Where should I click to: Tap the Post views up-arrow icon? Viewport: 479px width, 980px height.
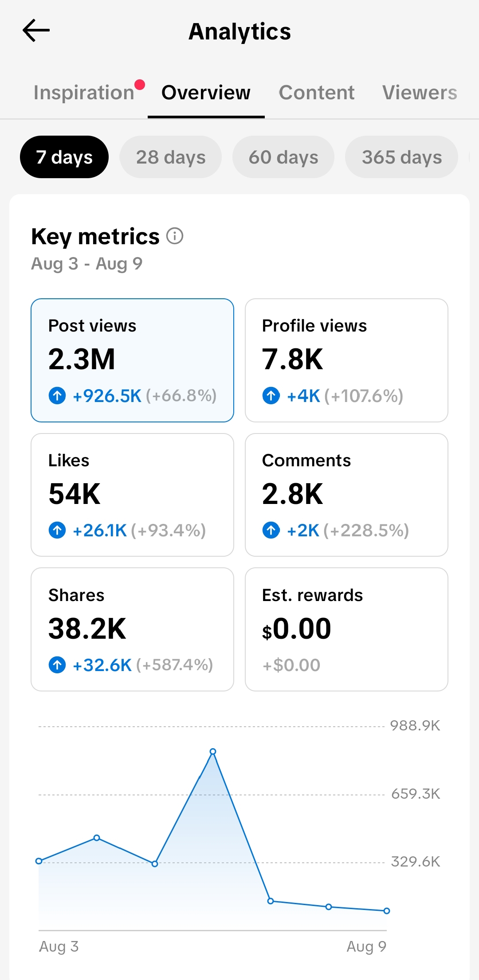57,395
